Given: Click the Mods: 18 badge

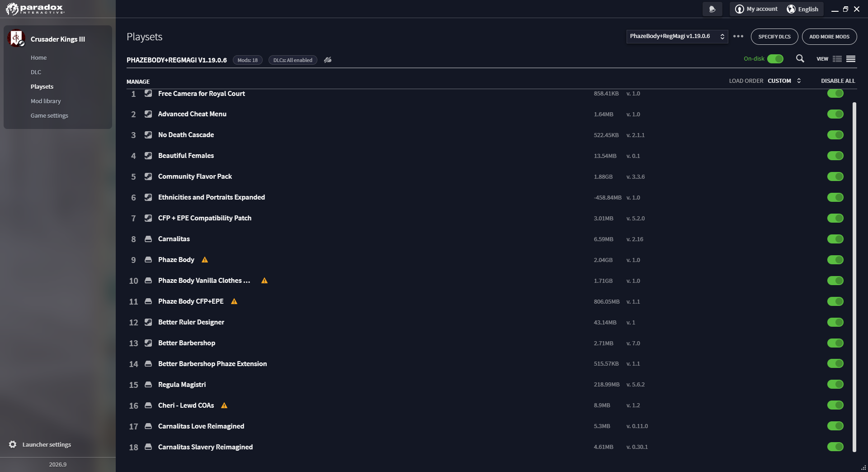Looking at the screenshot, I should click(x=248, y=60).
